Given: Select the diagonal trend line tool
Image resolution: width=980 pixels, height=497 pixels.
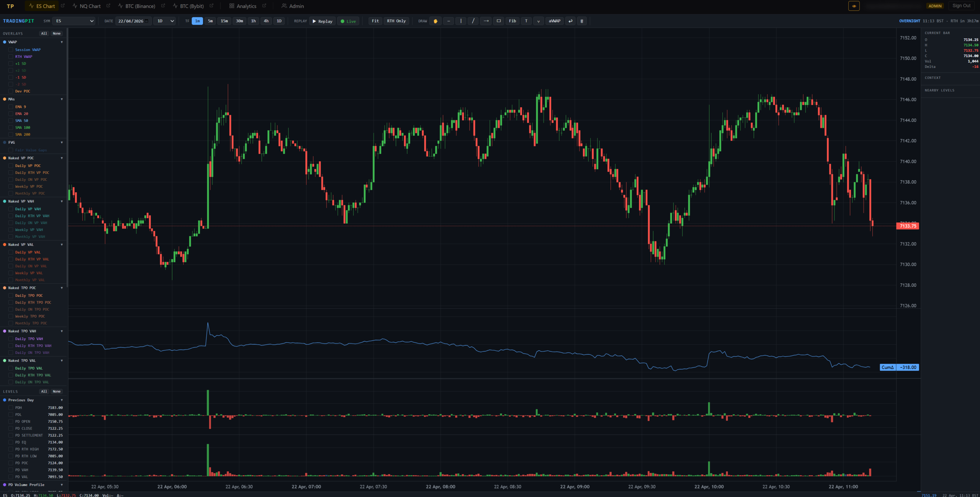Looking at the screenshot, I should point(473,21).
